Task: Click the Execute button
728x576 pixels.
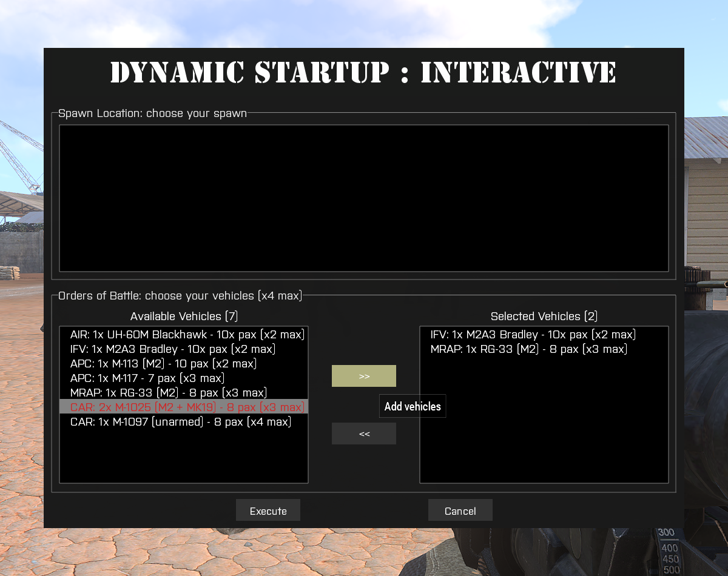Action: click(x=268, y=511)
